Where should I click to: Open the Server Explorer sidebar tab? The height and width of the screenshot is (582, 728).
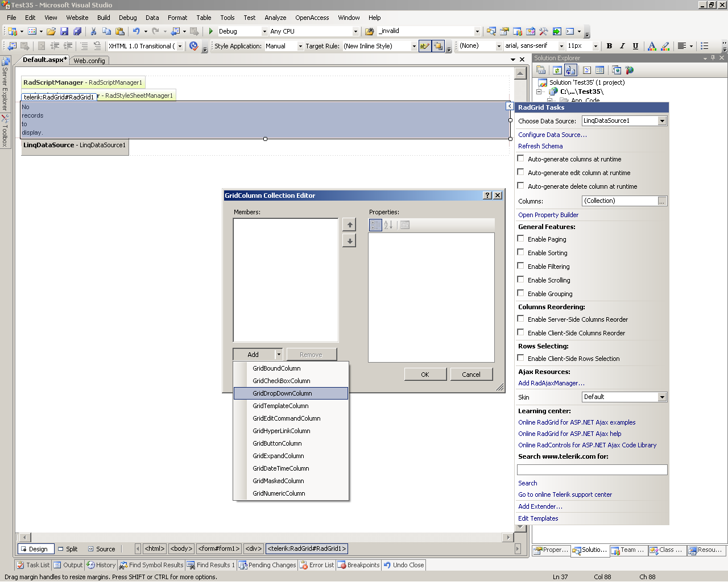pos(5,85)
